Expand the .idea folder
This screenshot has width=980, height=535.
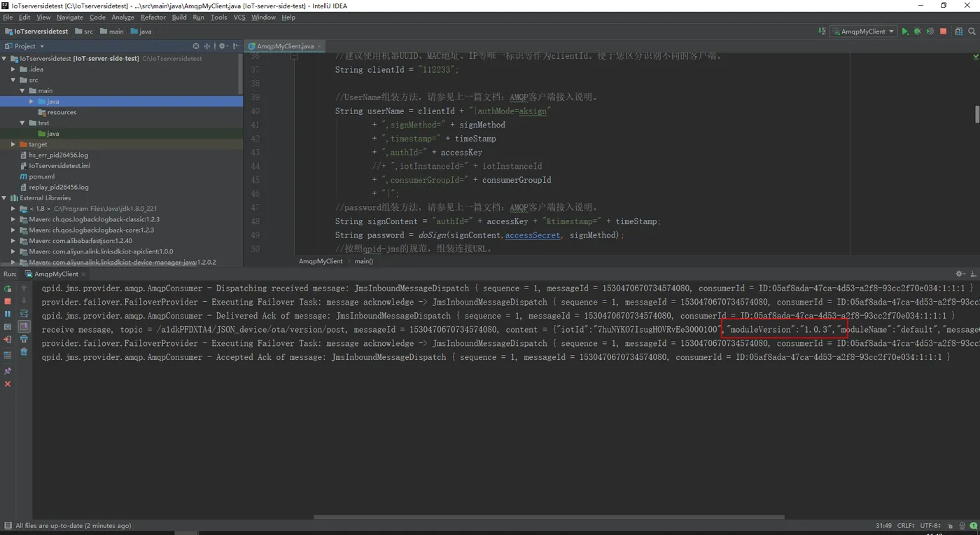[13, 69]
